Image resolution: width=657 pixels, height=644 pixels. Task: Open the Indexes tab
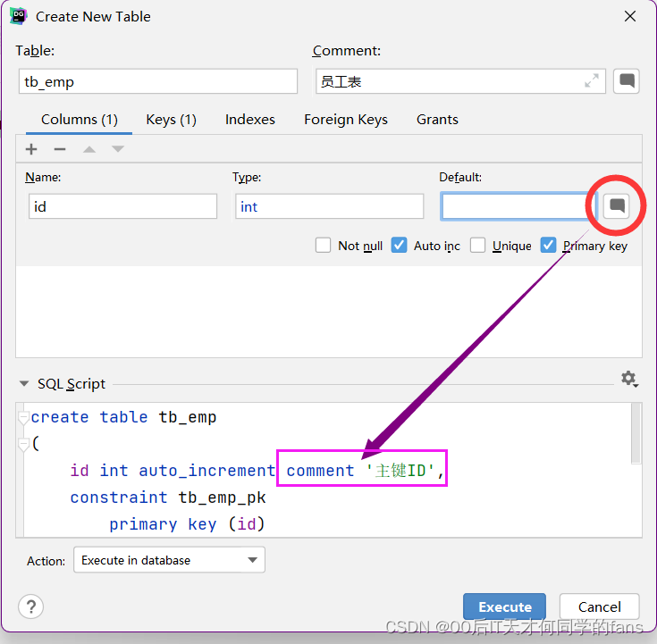click(250, 120)
